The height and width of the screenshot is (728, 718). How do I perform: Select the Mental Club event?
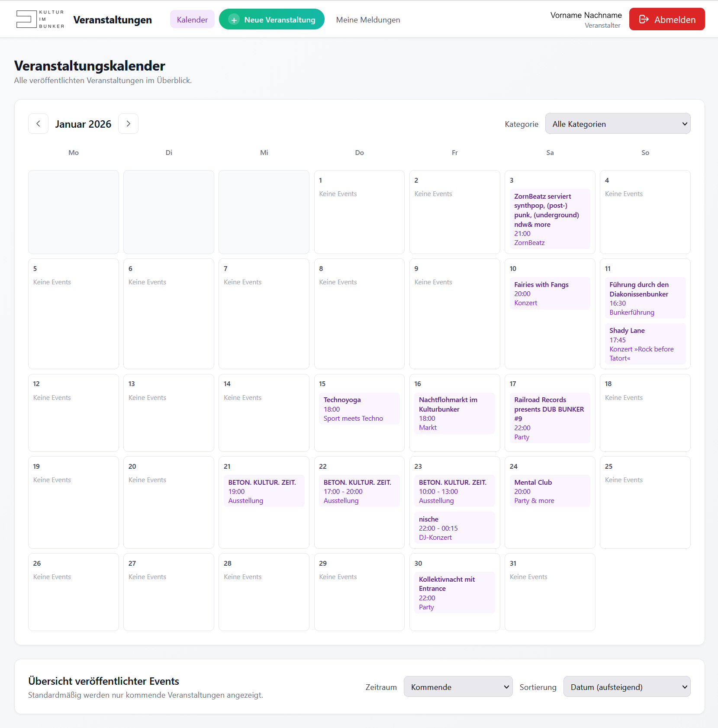(550, 491)
